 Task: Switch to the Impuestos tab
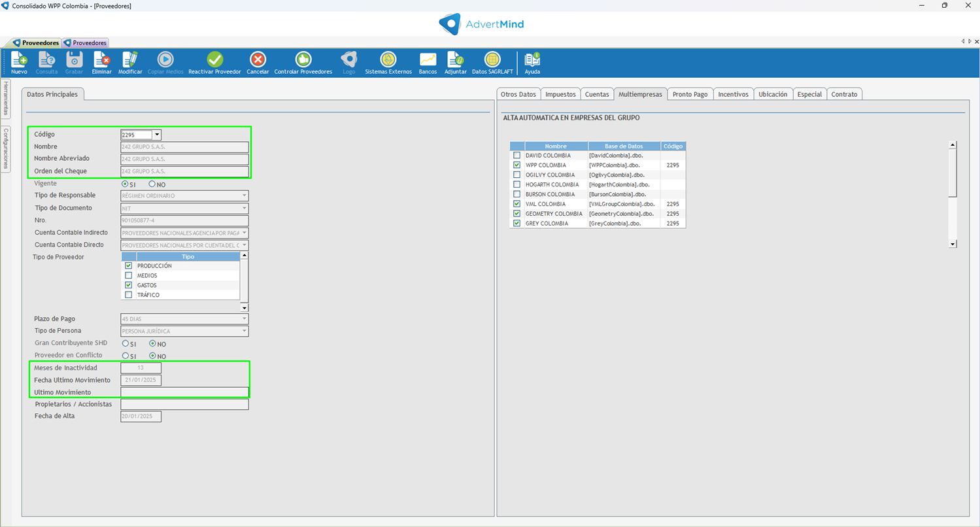560,94
